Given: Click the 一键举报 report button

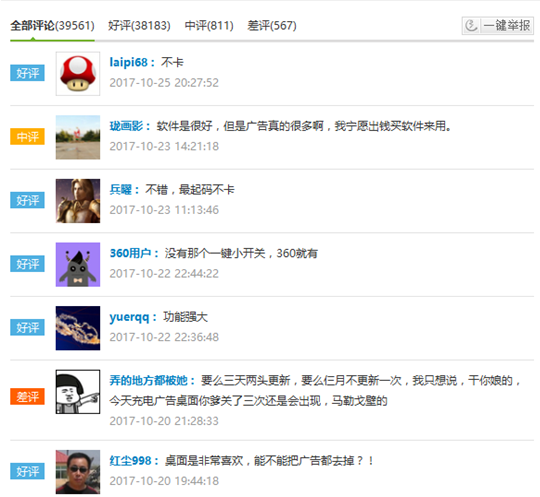Looking at the screenshot, I should (498, 25).
